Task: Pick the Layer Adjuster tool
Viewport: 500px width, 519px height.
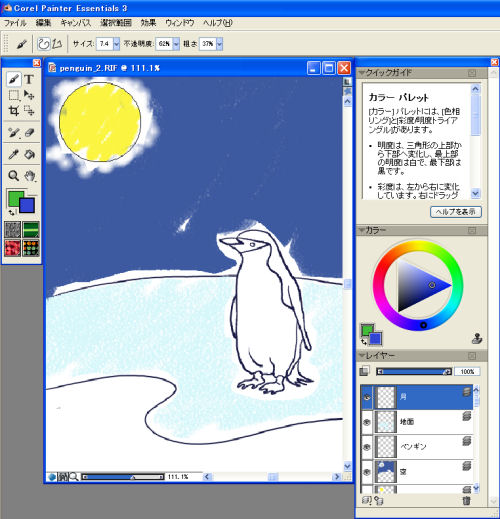Action: (x=29, y=95)
